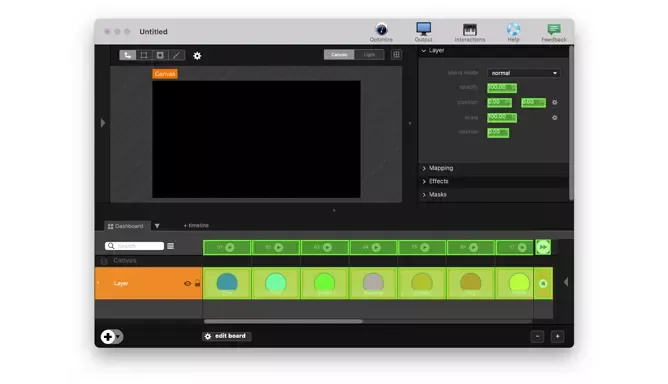Open workspace gear settings above canvas
Screen dimensions: 668x384
point(197,55)
